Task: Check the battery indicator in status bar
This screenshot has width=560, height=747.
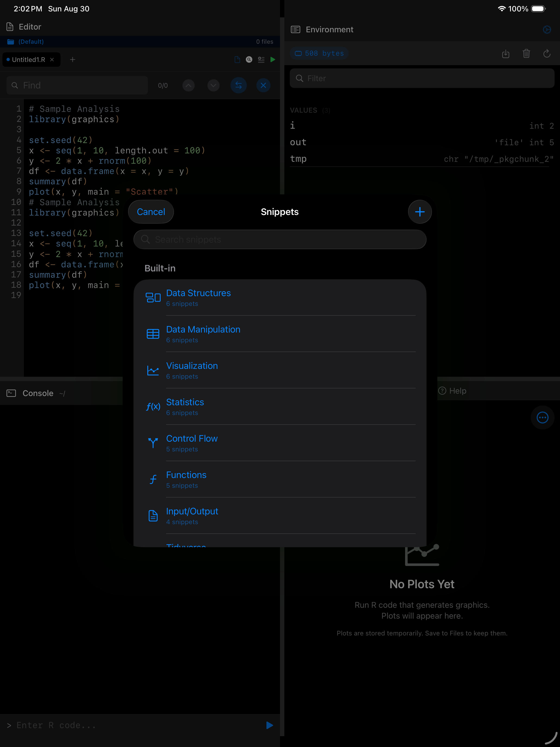Action: pyautogui.click(x=538, y=9)
